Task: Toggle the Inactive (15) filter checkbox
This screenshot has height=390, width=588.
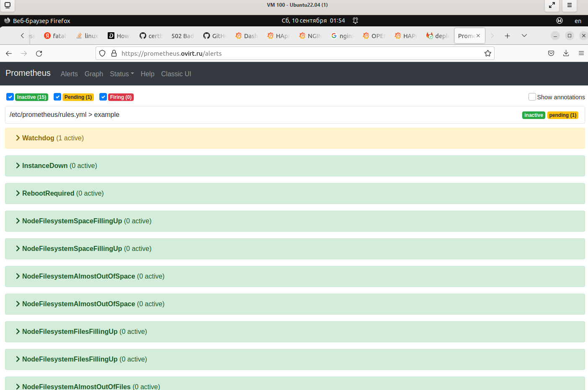Action: point(10,97)
